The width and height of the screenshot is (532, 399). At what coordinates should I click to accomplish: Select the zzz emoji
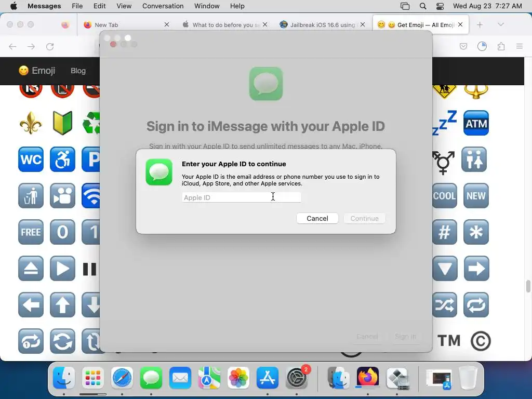(x=445, y=123)
